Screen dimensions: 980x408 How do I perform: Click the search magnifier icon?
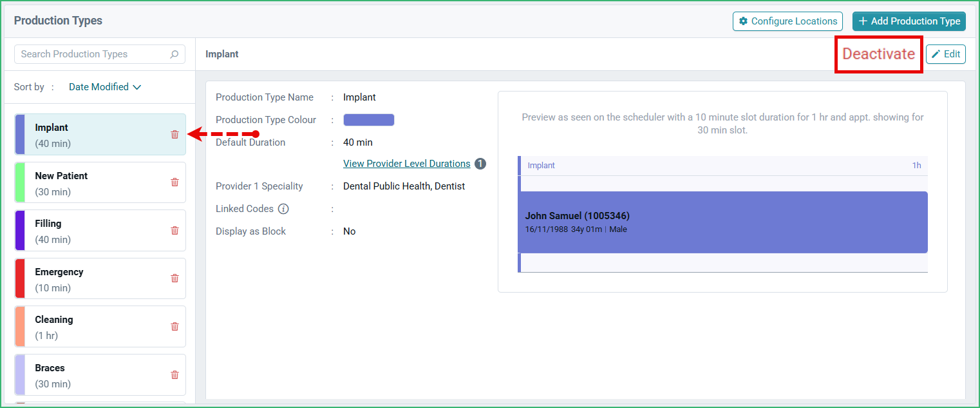tap(174, 54)
